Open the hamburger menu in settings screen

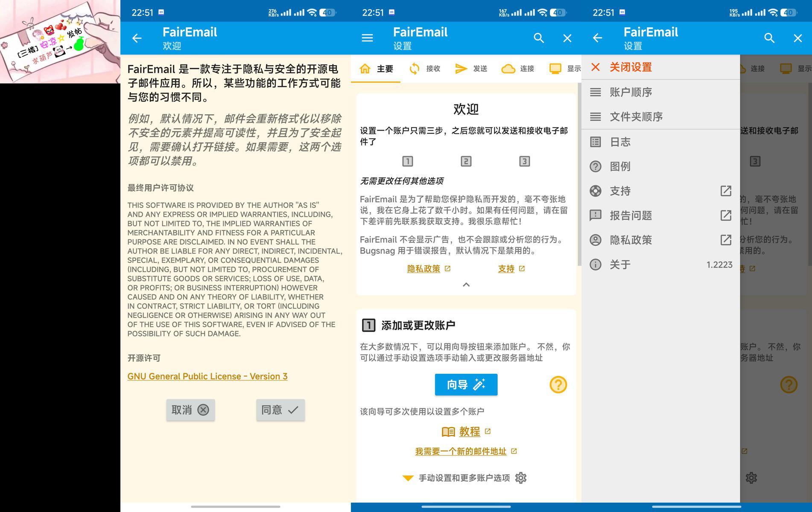pyautogui.click(x=367, y=38)
